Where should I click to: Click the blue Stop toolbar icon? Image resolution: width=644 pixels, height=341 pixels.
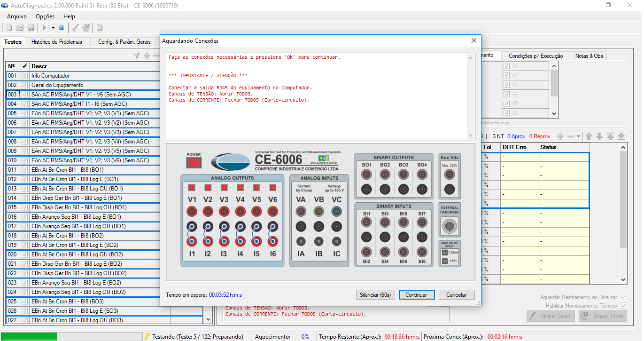pos(61,28)
